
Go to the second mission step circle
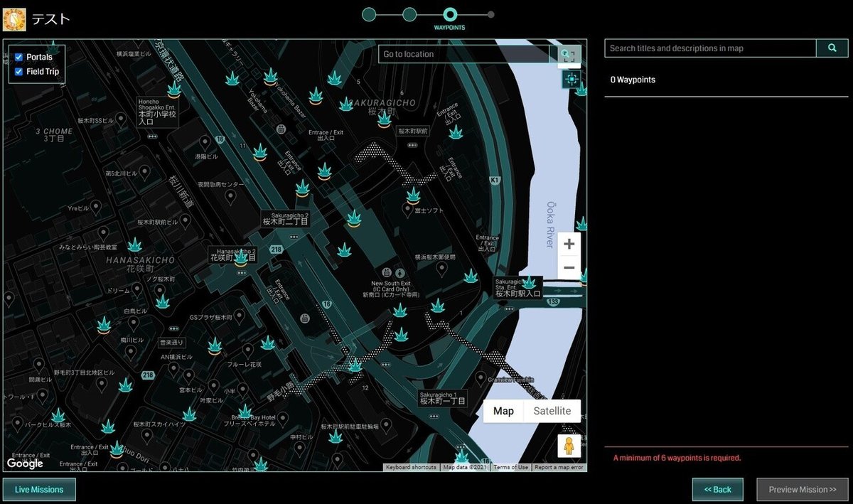[x=409, y=14]
